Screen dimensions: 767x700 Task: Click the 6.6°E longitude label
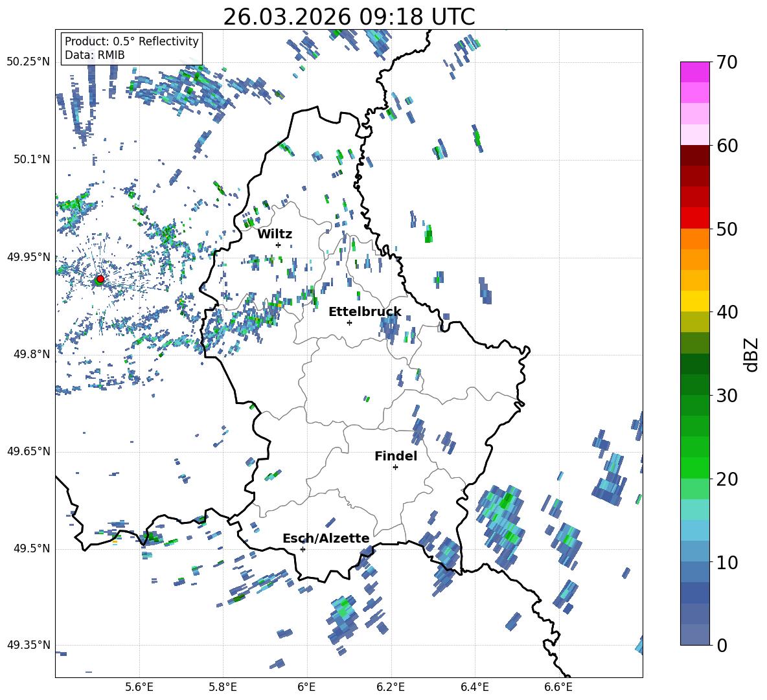point(558,688)
